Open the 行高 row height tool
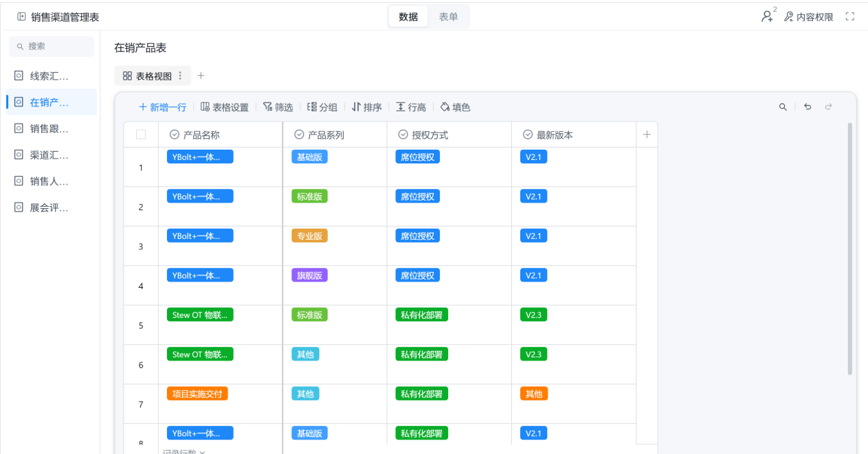 (411, 107)
